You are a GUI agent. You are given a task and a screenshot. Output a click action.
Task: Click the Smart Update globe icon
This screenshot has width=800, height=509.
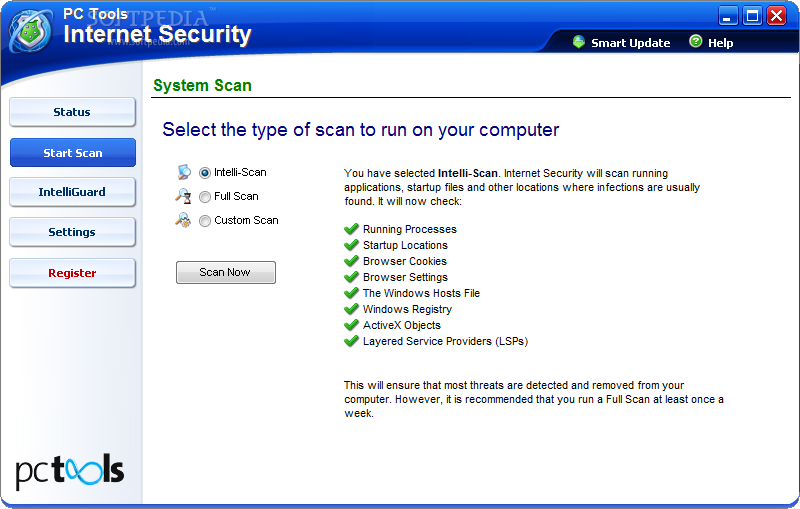pyautogui.click(x=578, y=42)
